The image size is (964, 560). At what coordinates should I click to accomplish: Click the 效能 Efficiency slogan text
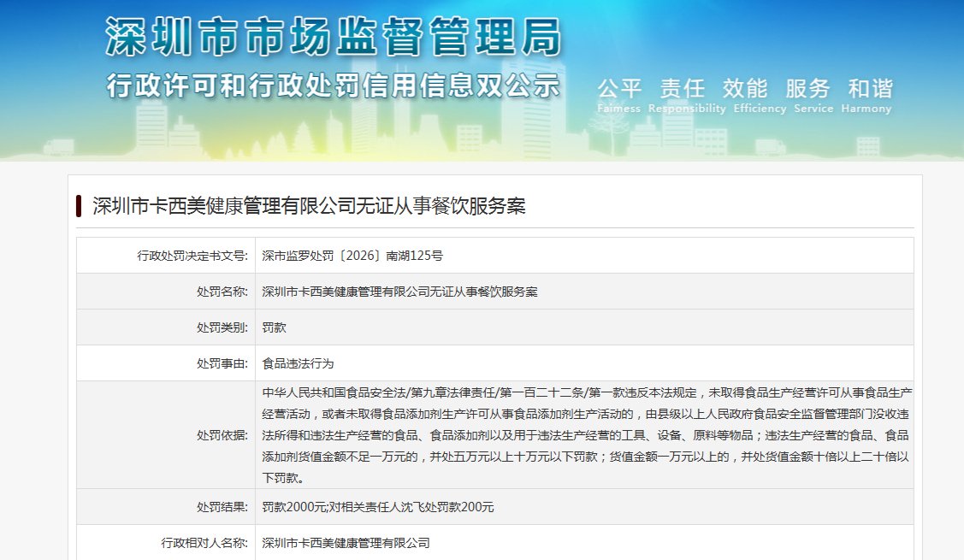[760, 95]
